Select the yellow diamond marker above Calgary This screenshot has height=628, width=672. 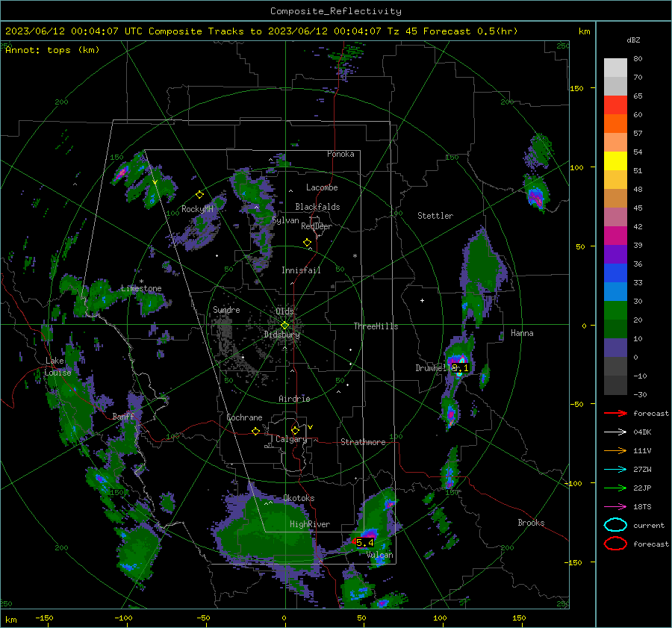pyautogui.click(x=295, y=430)
